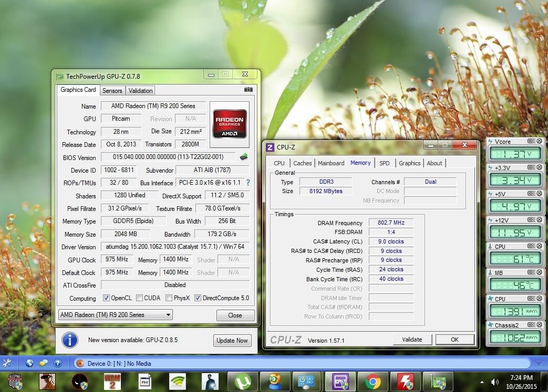This screenshot has height=392, width=548.
Task: Select the Memory tab in CPU-Z
Action: [x=360, y=163]
